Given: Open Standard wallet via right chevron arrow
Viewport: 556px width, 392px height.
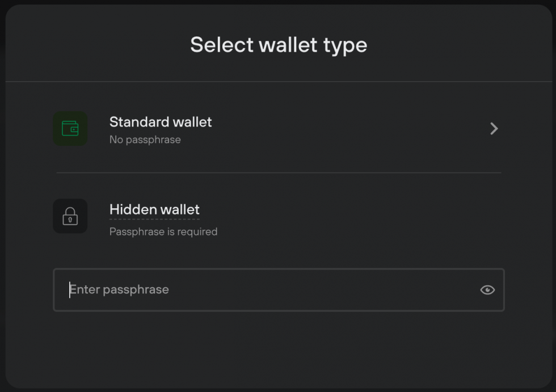Looking at the screenshot, I should 494,128.
